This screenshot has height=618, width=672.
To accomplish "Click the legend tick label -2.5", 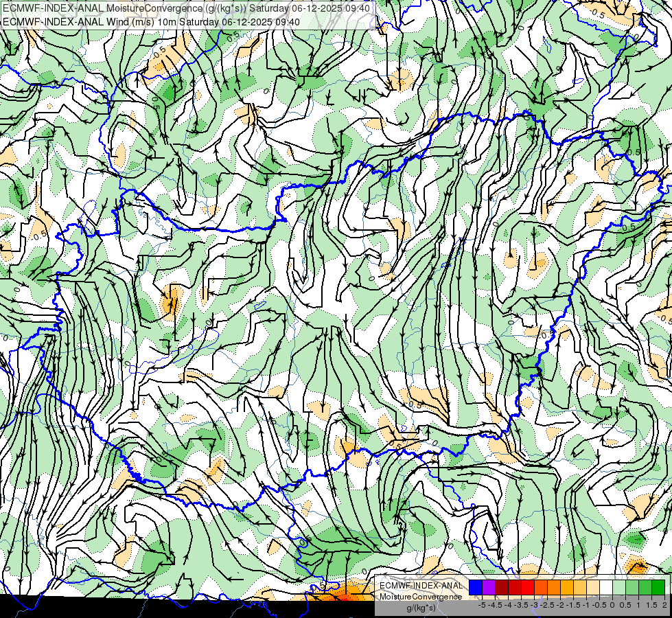I will (548, 605).
